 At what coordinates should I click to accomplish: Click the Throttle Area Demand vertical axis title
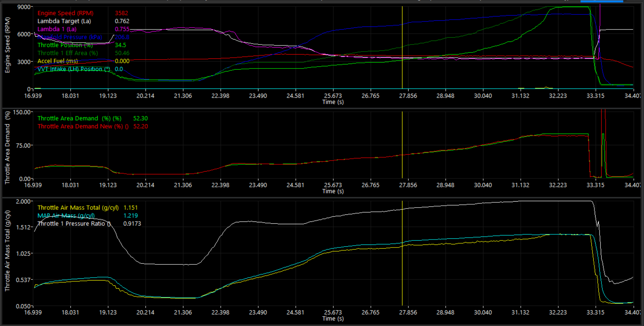pyautogui.click(x=8, y=148)
